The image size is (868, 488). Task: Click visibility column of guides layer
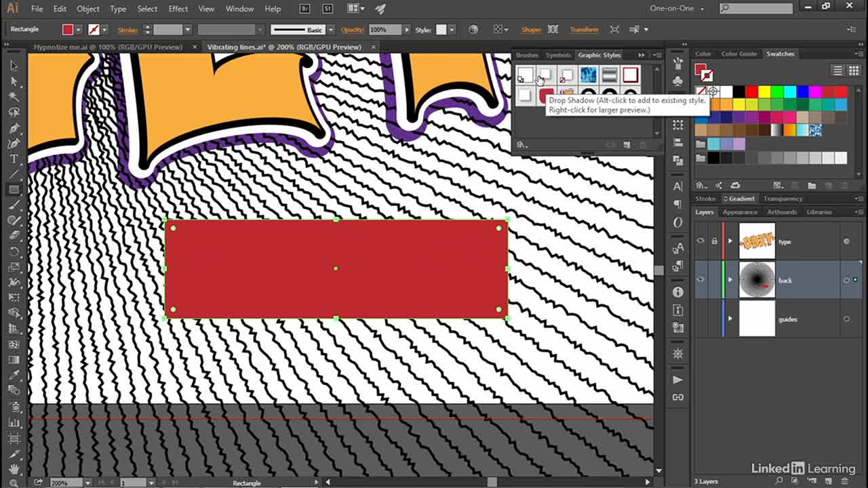(x=701, y=319)
